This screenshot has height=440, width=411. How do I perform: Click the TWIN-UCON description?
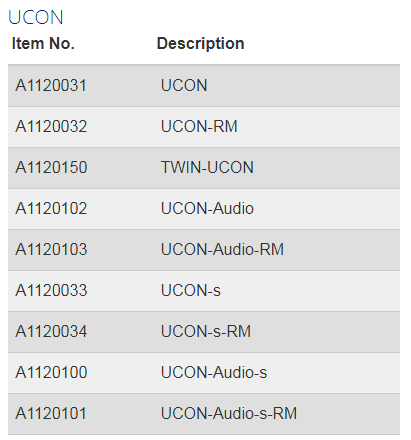(x=207, y=167)
